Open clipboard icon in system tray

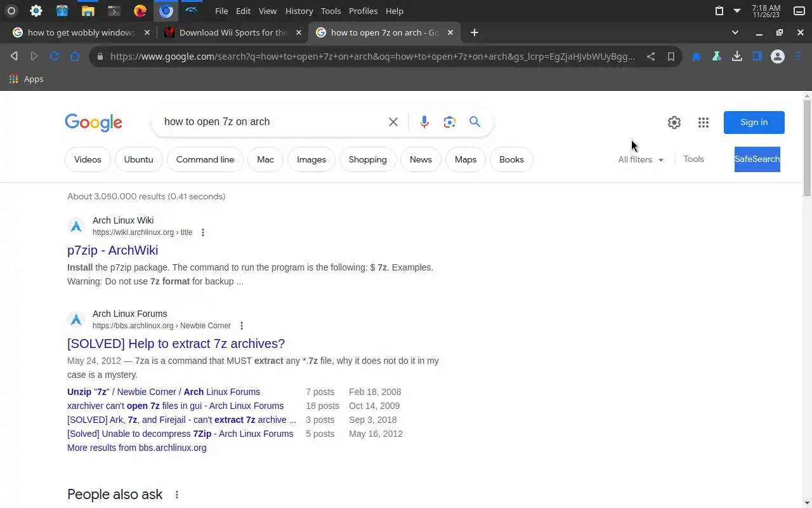pyautogui.click(x=719, y=11)
